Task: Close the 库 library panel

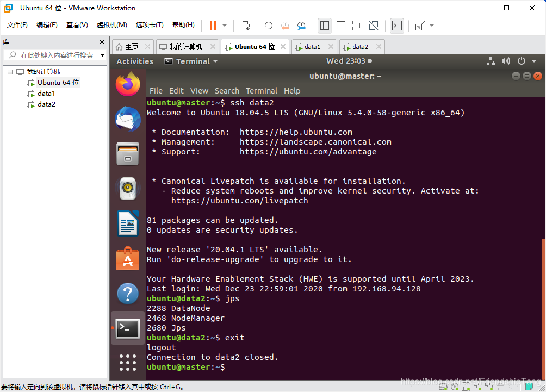Action: (x=102, y=42)
